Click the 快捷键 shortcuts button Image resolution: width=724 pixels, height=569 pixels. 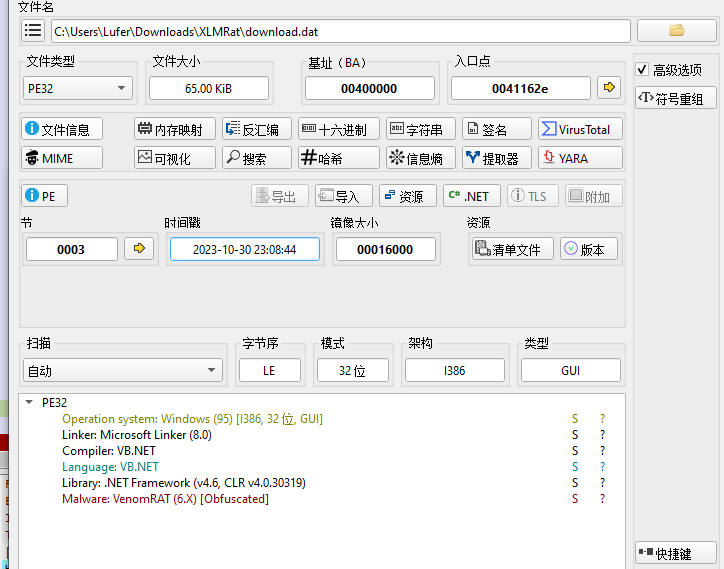[x=676, y=553]
